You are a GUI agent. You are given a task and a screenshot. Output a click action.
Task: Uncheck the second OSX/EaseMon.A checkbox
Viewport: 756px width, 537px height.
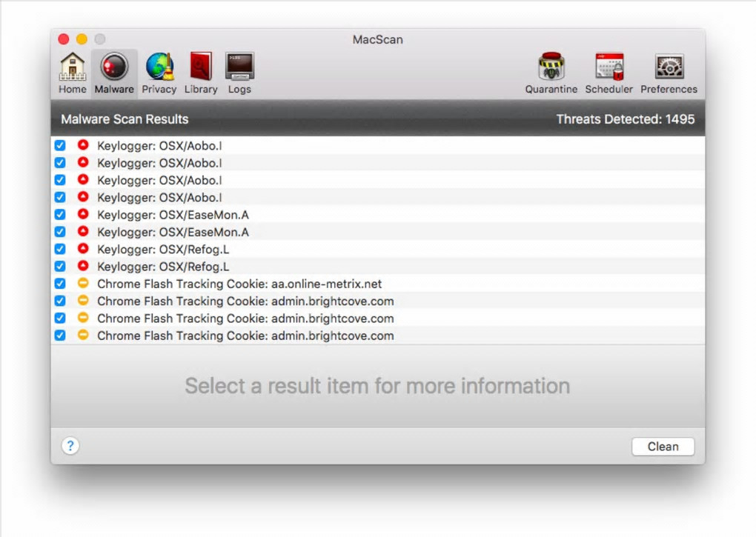tap(60, 232)
